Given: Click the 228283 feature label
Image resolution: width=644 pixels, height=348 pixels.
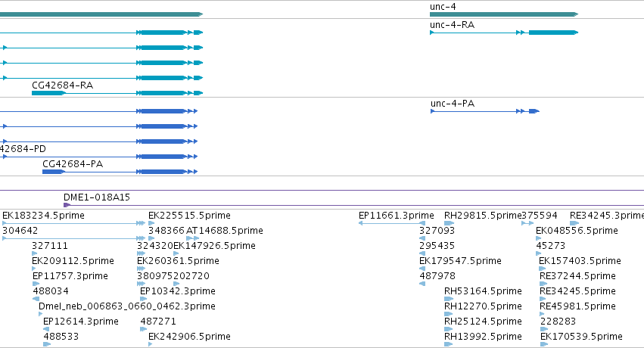Looking at the screenshot, I should (558, 322).
